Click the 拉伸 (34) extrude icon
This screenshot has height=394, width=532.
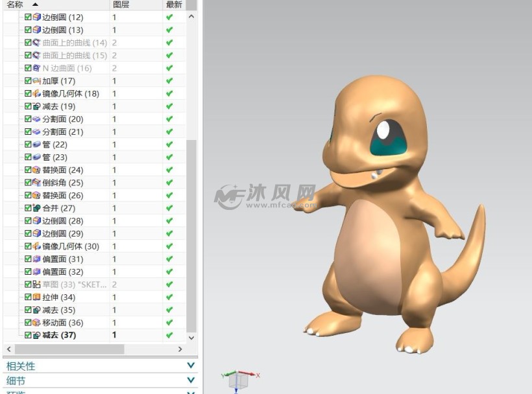point(36,297)
